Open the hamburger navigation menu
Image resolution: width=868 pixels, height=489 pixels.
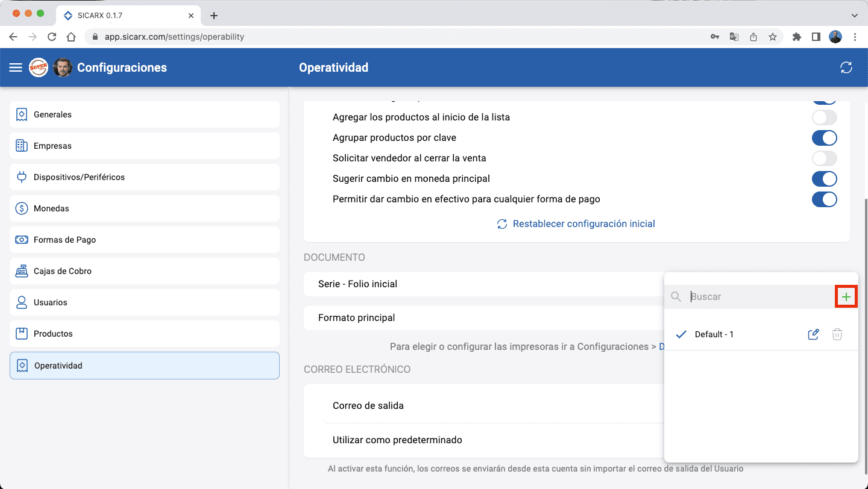coord(16,67)
